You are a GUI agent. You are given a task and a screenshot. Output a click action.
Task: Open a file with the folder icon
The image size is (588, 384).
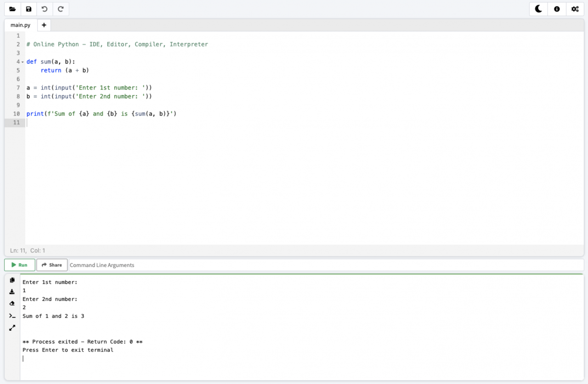pos(12,9)
